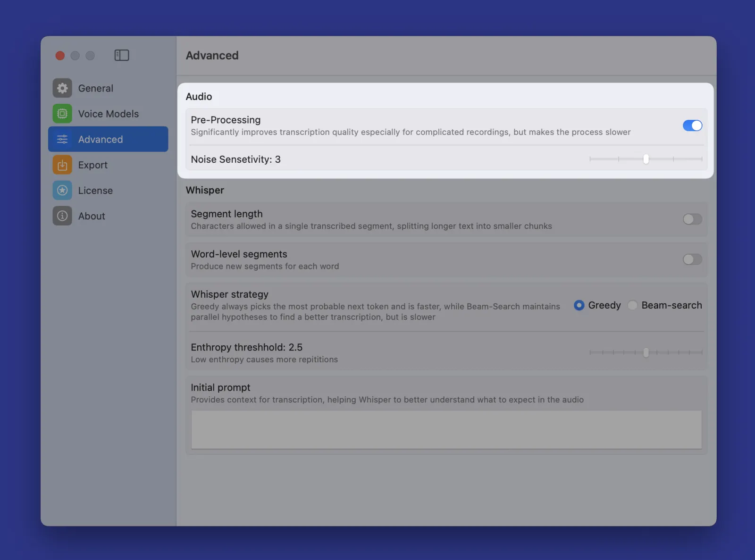Viewport: 755px width, 560px height.
Task: Click the 'Noise Sensetivity: 3' label
Action: pyautogui.click(x=236, y=159)
